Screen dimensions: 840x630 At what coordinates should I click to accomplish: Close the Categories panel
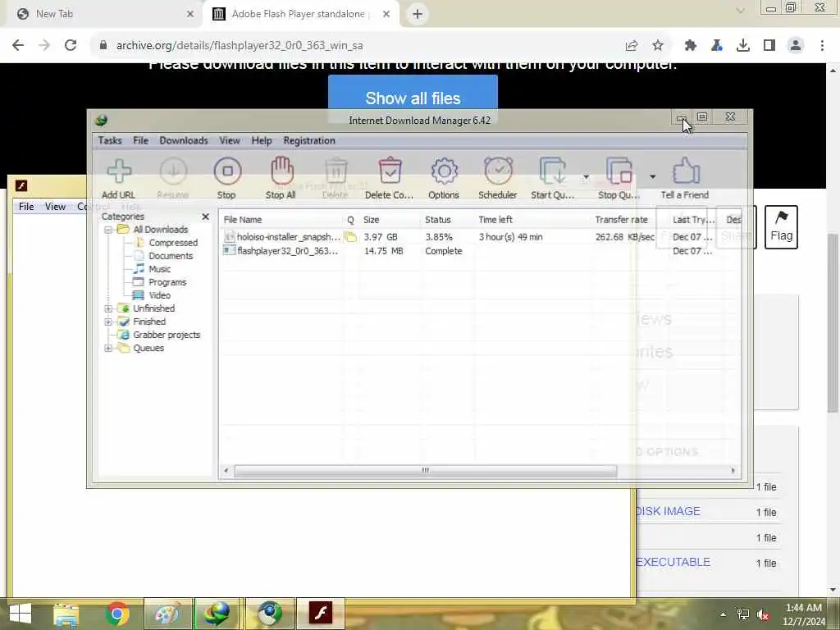[205, 217]
